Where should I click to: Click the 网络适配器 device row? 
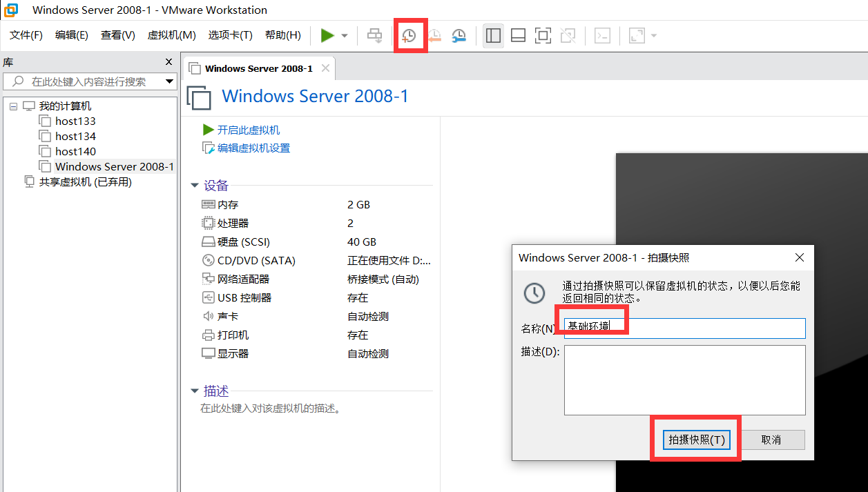click(243, 279)
